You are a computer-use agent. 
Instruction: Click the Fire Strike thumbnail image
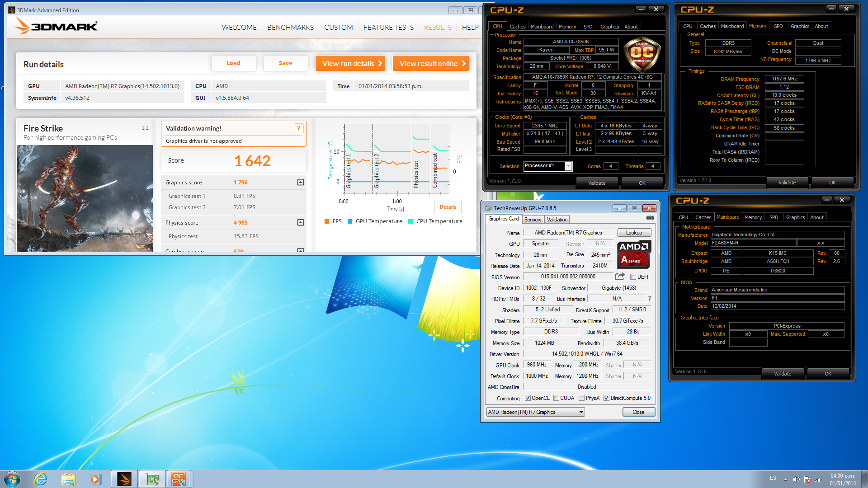[85, 198]
